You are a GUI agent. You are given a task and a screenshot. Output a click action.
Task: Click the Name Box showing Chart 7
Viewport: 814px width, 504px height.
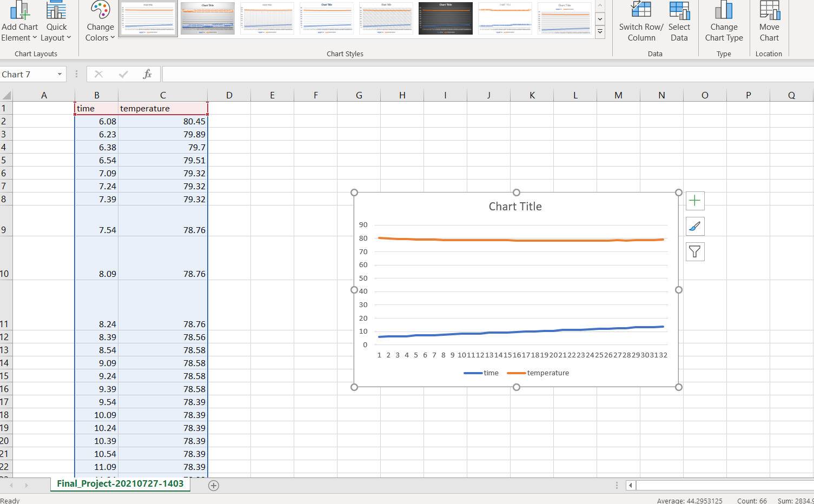pos(28,74)
